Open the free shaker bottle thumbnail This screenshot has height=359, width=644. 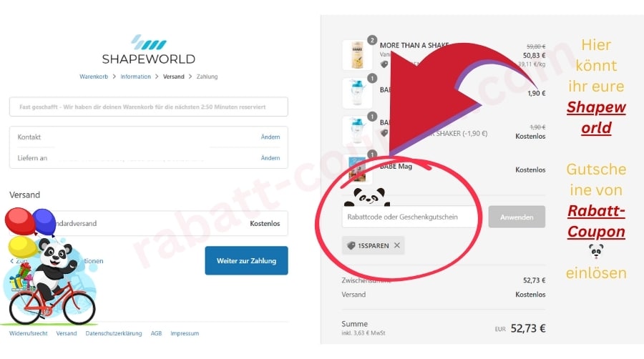tap(357, 131)
